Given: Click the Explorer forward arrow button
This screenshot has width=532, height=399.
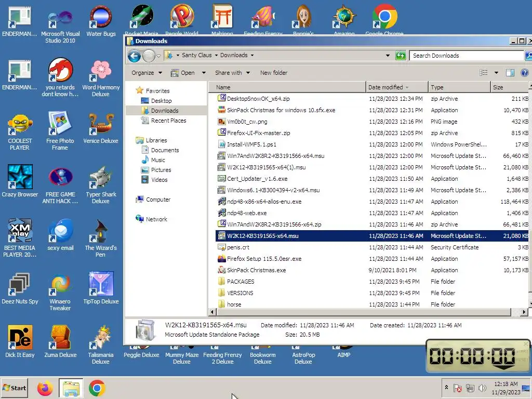Looking at the screenshot, I should (x=149, y=56).
